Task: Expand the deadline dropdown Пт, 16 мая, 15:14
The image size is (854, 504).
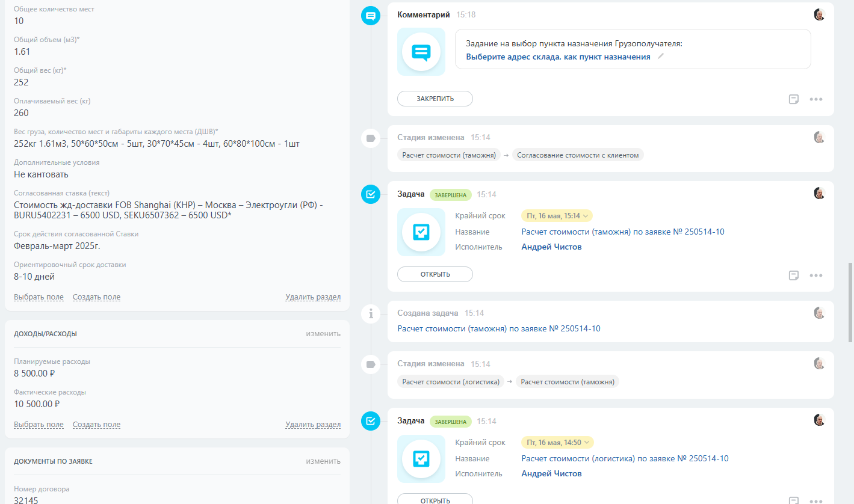Action: click(x=557, y=216)
